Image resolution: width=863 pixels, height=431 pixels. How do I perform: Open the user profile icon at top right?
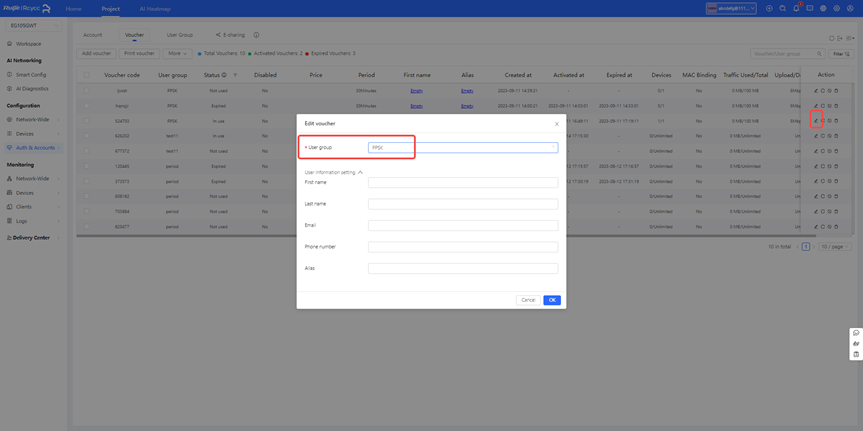[x=850, y=8]
